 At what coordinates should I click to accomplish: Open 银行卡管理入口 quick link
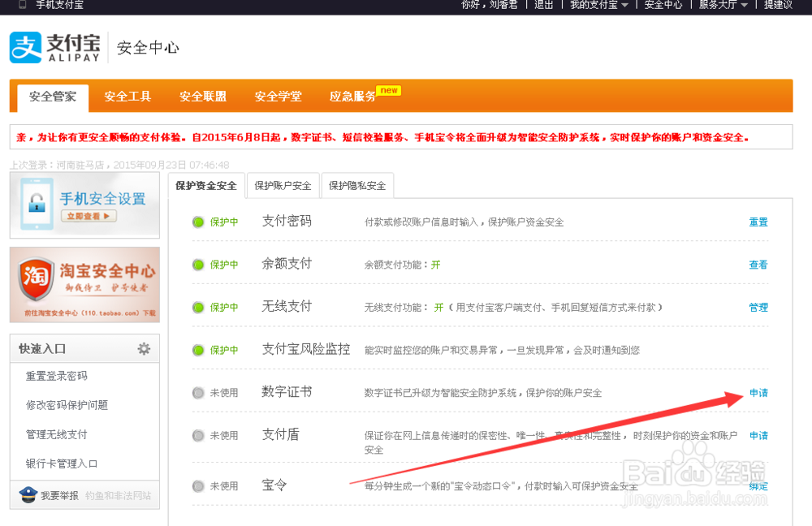pos(62,463)
